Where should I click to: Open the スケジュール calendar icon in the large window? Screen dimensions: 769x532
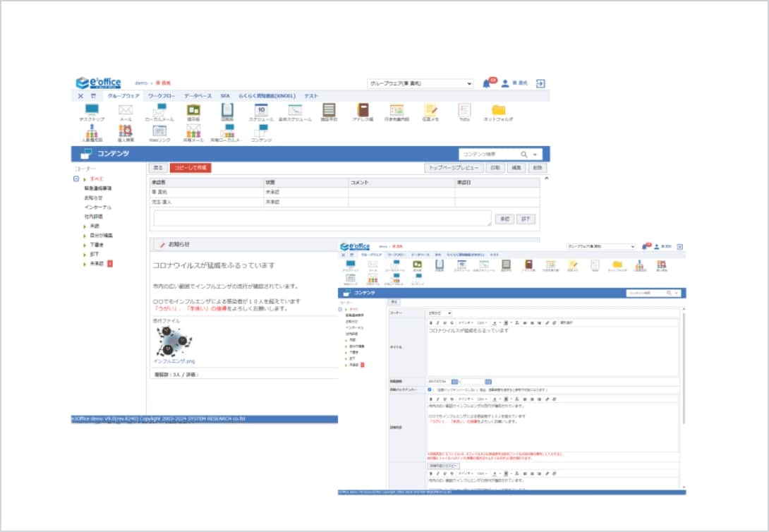click(x=261, y=111)
